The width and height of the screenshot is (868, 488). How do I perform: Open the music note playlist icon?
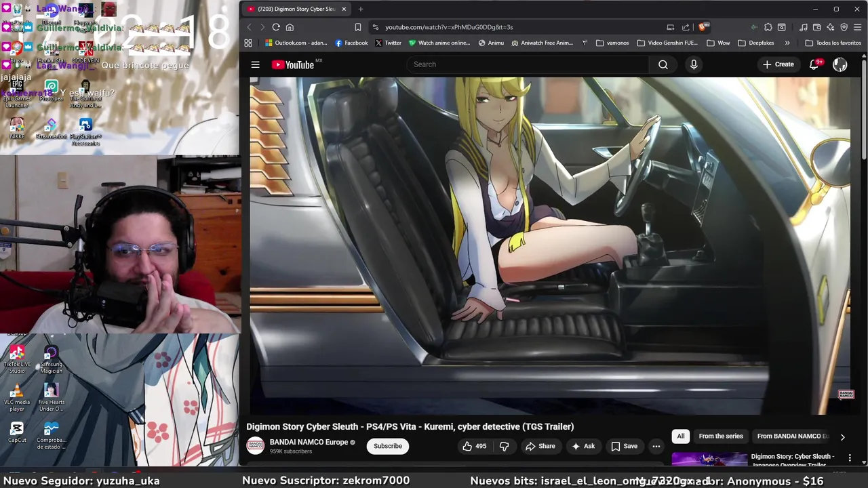click(x=804, y=27)
